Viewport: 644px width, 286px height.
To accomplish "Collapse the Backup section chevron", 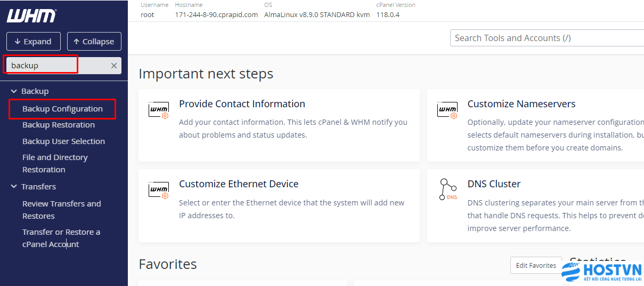I will coord(14,91).
